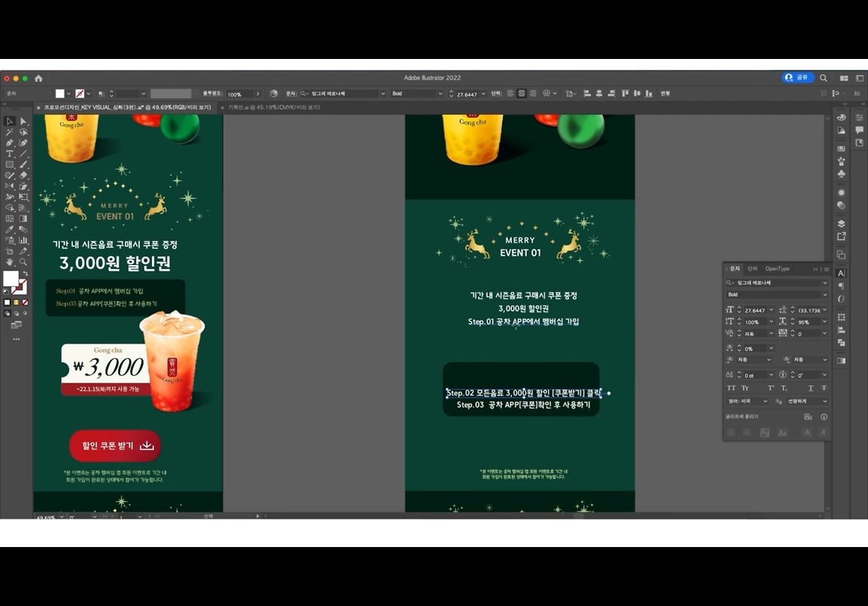Switch to the 단락 paragraph tab
Screen dimensions: 868x606
point(753,269)
